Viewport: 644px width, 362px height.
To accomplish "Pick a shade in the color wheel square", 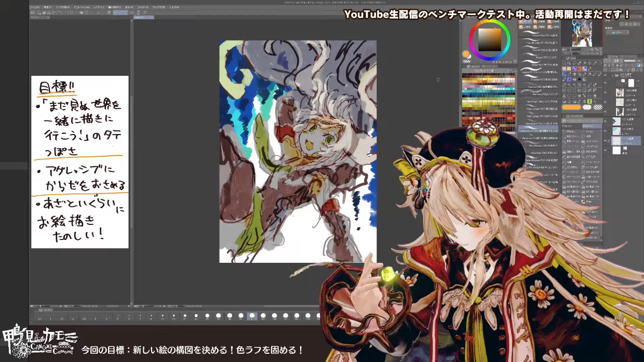I will pyautogui.click(x=490, y=39).
